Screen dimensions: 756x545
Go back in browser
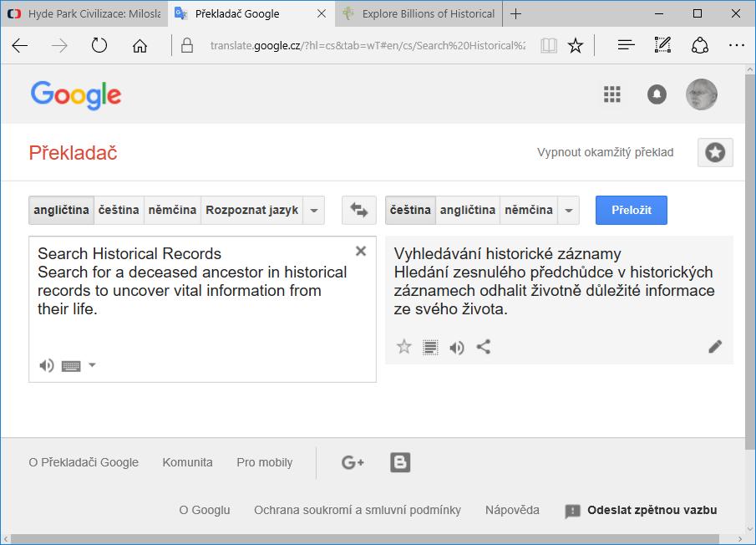[20, 46]
